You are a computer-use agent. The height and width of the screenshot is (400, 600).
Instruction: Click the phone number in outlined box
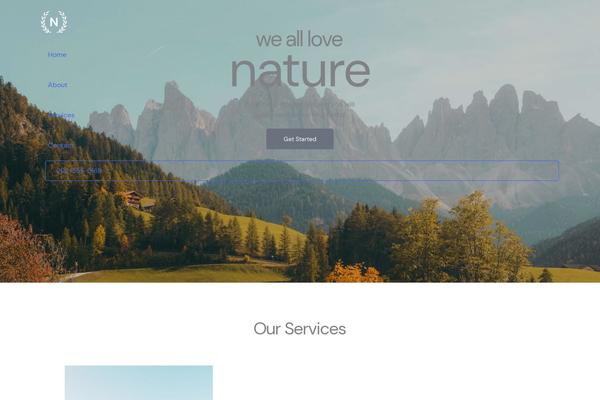[79, 170]
